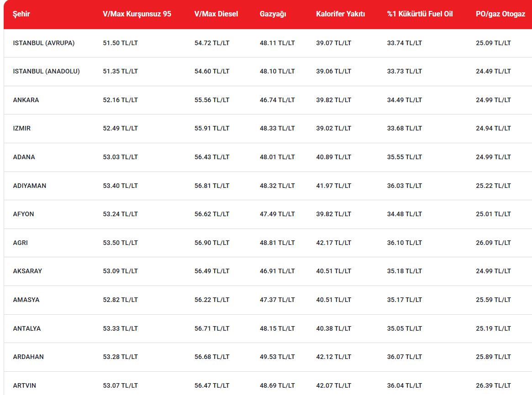This screenshot has width=532, height=395.
Task: Select the ADANA city cell
Action: point(24,157)
